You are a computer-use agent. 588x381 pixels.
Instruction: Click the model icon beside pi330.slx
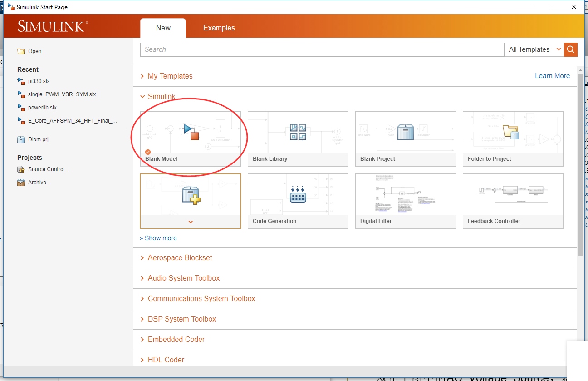(x=21, y=81)
